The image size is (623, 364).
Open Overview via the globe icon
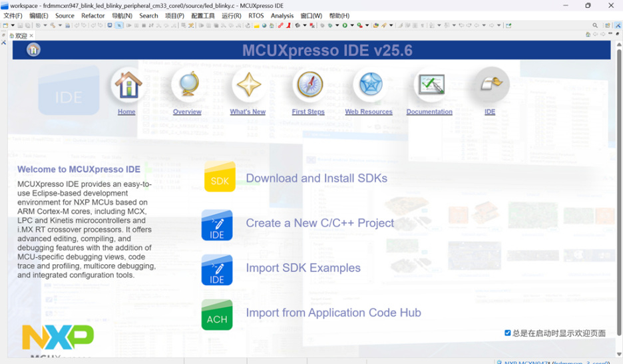click(188, 85)
